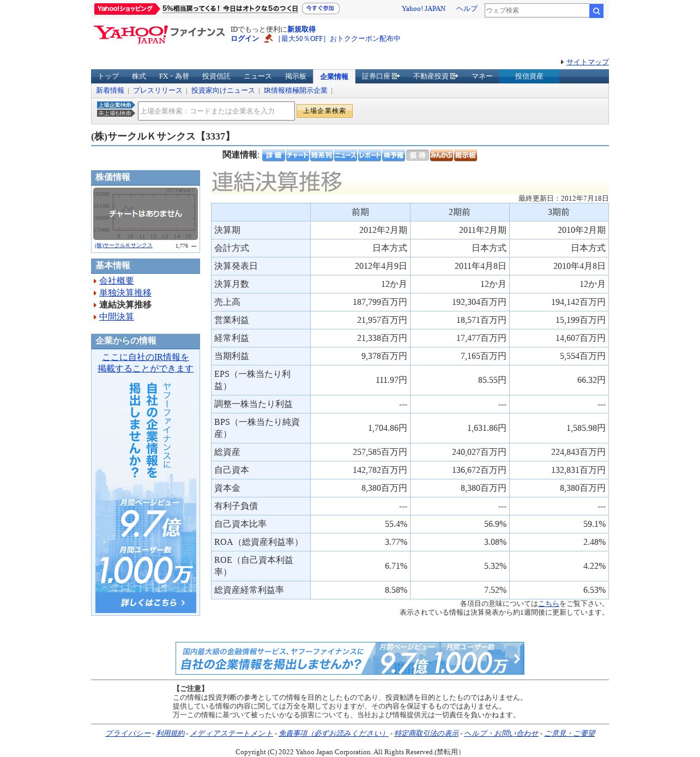This screenshot has width=700, height=757.
Task: Open the 株予報 related info icon
Action: 393,155
